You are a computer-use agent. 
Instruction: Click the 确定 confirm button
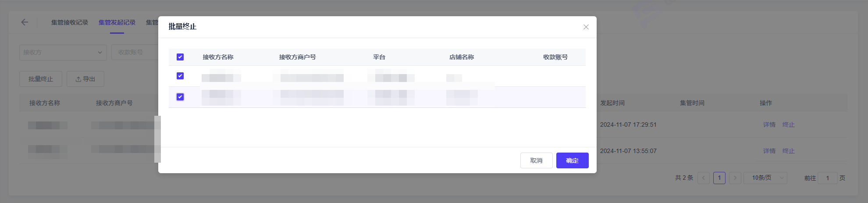click(572, 160)
